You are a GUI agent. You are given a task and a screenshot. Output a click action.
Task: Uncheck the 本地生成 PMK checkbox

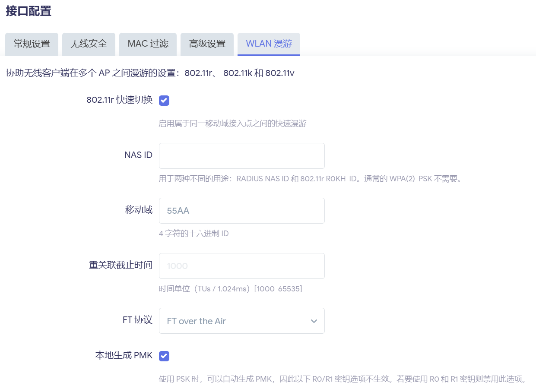tap(164, 356)
